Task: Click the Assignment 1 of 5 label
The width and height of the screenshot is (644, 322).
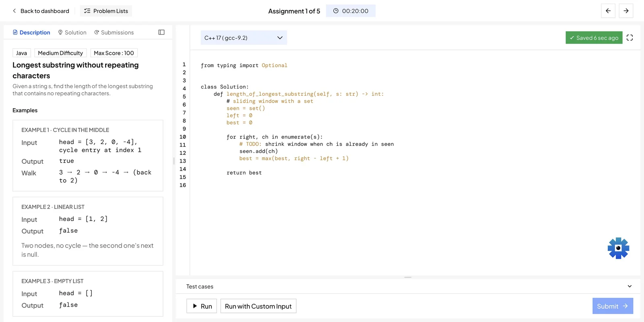Action: (294, 11)
